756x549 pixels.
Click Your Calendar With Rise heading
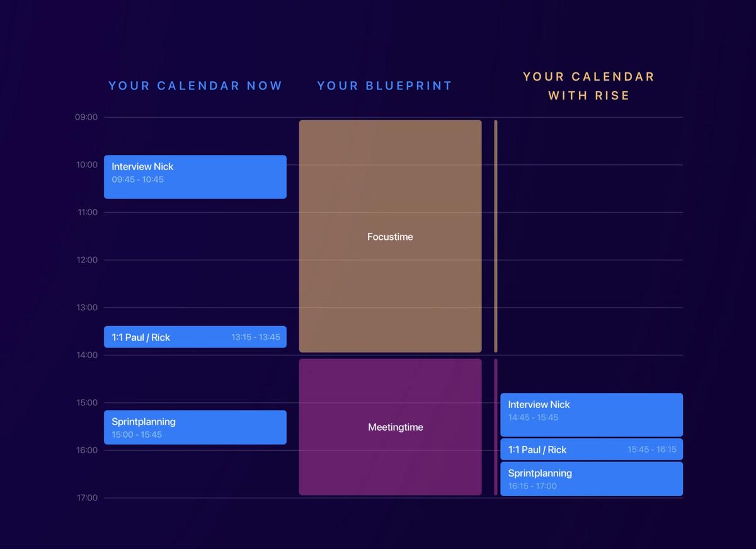tap(589, 86)
